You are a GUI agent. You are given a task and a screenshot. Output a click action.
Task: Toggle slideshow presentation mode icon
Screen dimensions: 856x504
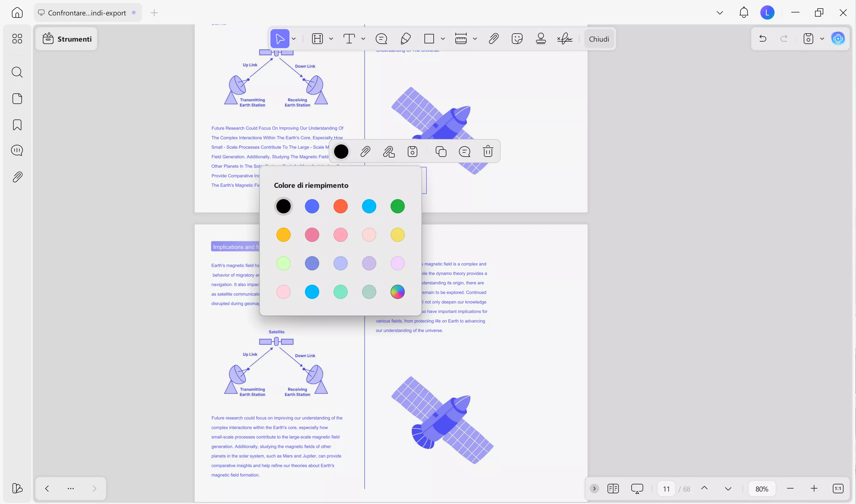pyautogui.click(x=637, y=489)
